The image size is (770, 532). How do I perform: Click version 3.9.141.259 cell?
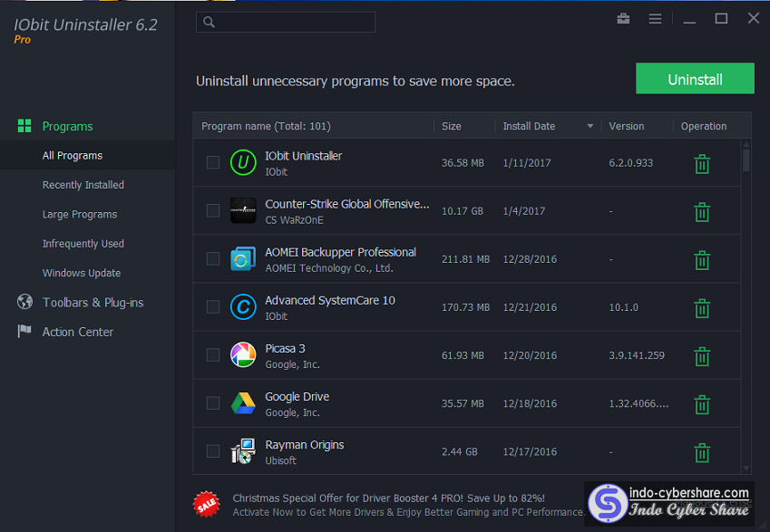637,355
